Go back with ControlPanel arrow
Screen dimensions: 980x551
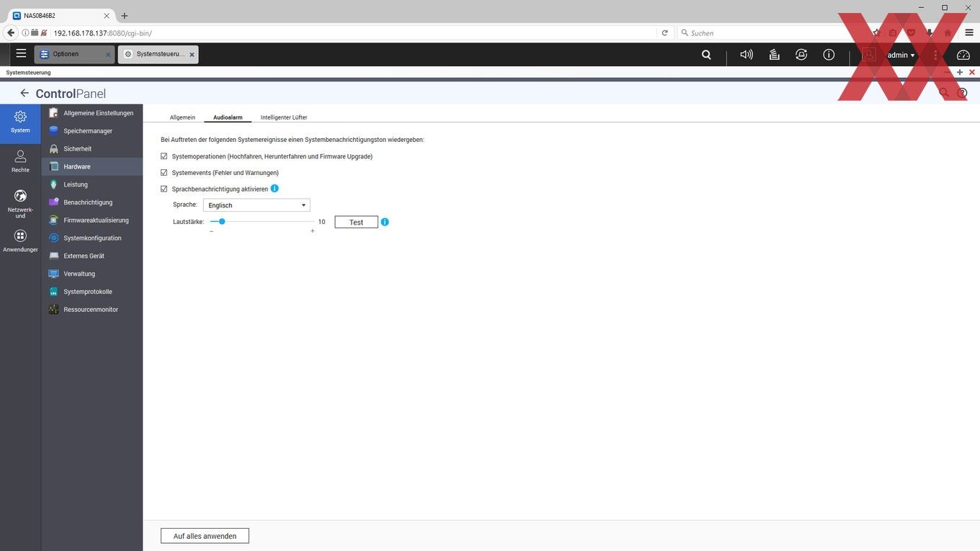[24, 93]
